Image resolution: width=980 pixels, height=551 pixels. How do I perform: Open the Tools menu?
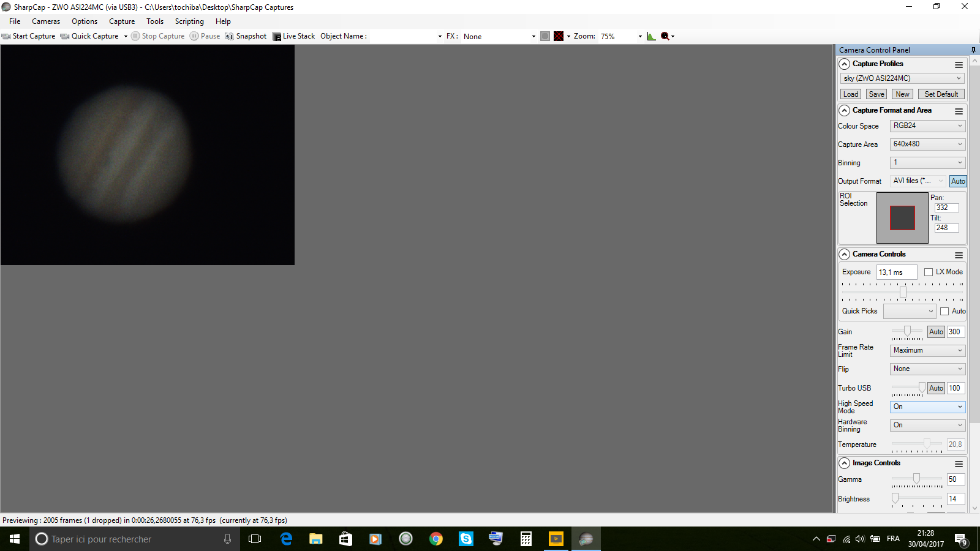pyautogui.click(x=155, y=21)
